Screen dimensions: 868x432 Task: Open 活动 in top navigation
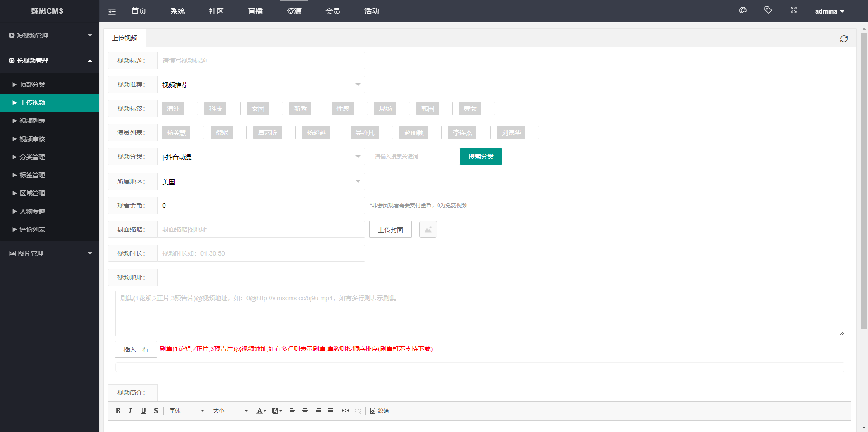(x=372, y=11)
